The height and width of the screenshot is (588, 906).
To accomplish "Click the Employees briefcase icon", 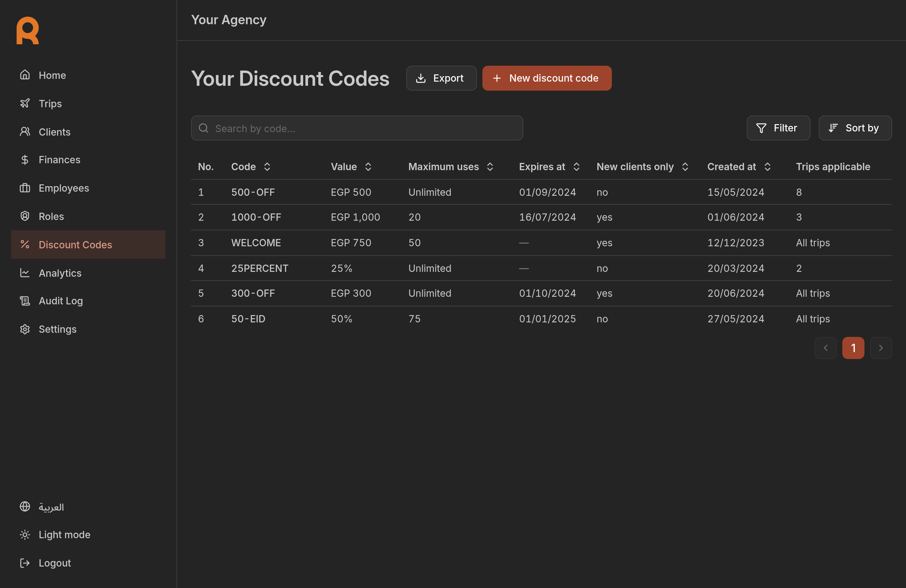I will pyautogui.click(x=25, y=187).
